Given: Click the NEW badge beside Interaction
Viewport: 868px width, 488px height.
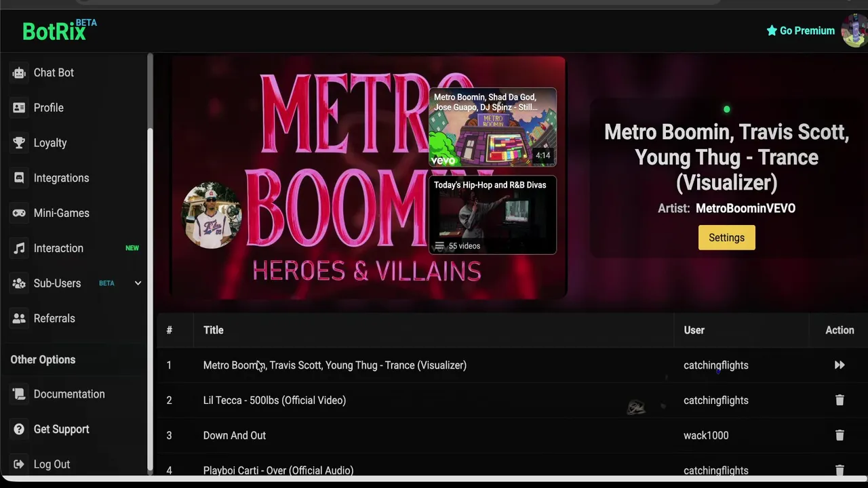Looking at the screenshot, I should pos(132,248).
